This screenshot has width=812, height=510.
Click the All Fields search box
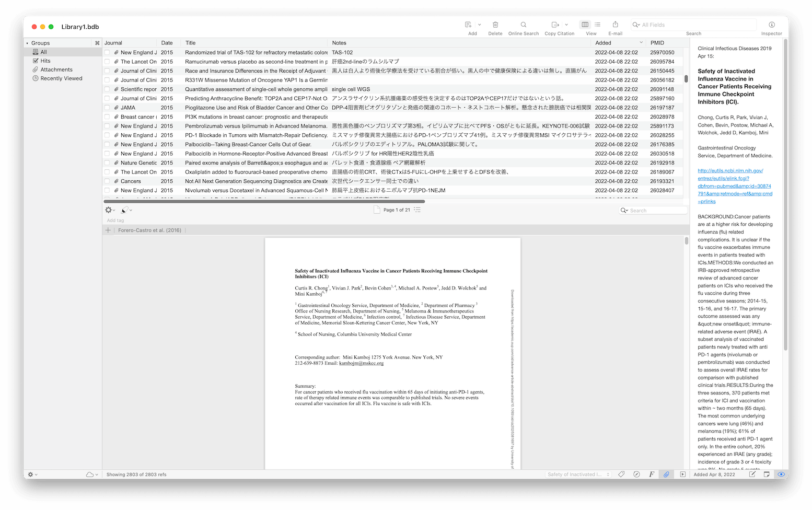(695, 25)
